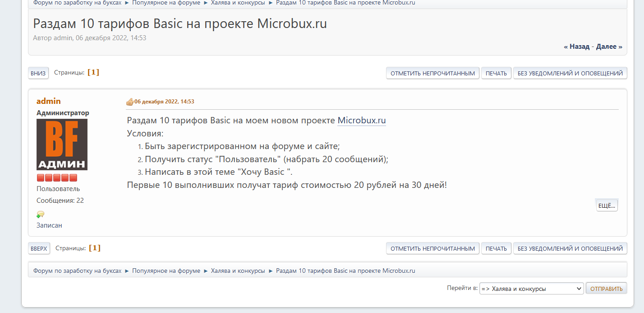Click the Записан text
Image resolution: width=644 pixels, height=313 pixels.
click(49, 225)
